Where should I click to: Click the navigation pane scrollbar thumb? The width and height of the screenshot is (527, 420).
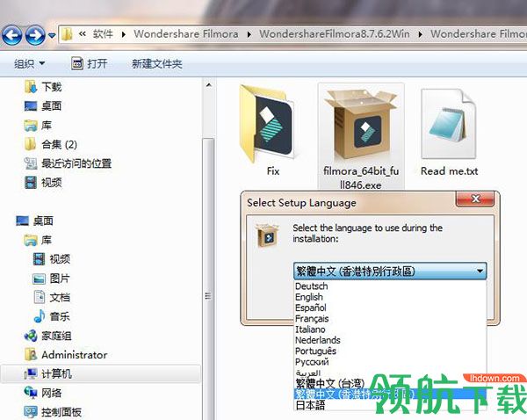[209, 279]
